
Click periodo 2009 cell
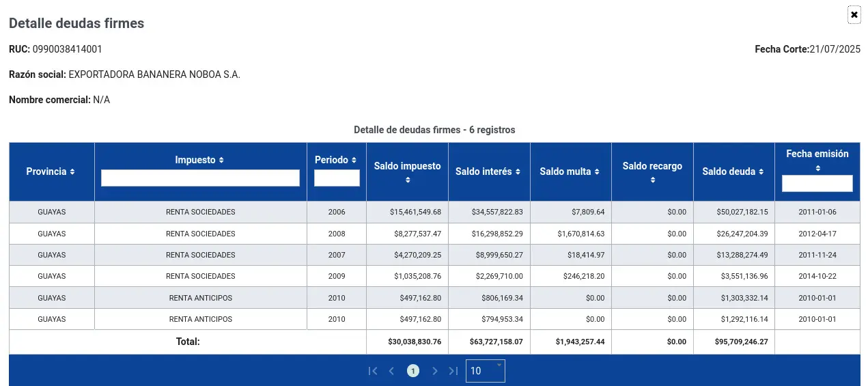coord(337,276)
